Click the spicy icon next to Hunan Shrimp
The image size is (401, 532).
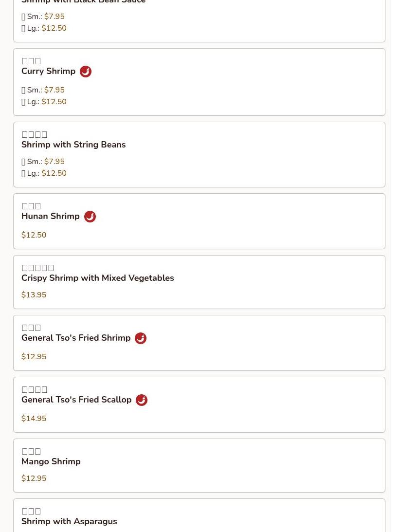pyautogui.click(x=90, y=217)
